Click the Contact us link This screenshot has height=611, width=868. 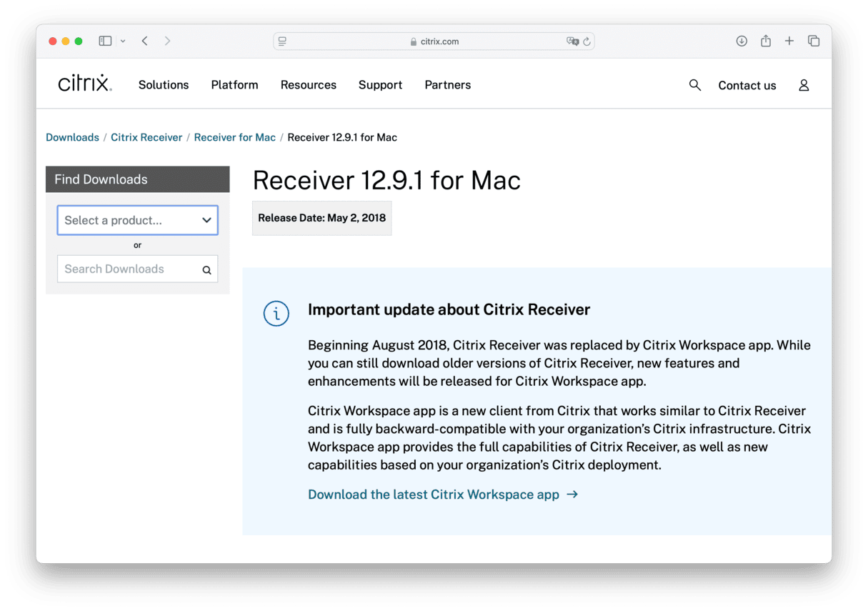[x=747, y=86]
